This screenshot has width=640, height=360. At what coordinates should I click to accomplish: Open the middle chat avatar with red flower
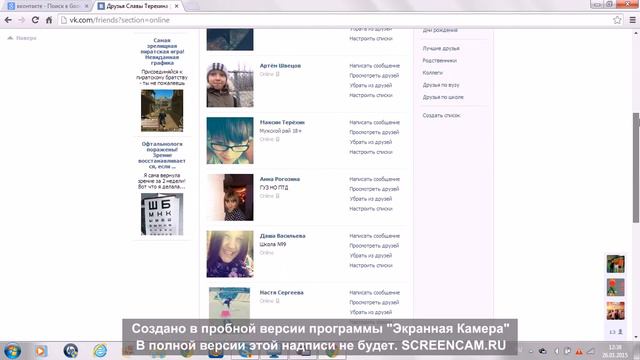pyautogui.click(x=616, y=287)
